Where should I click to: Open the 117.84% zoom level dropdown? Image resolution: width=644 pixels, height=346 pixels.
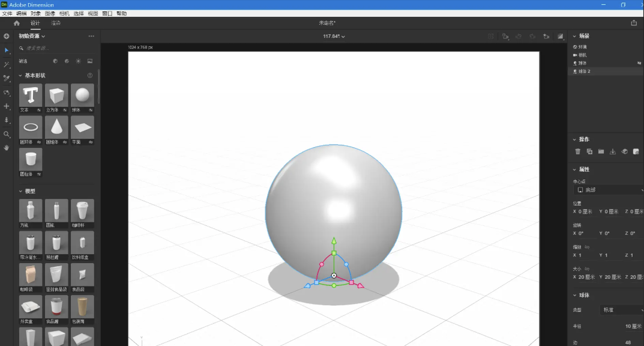click(334, 37)
